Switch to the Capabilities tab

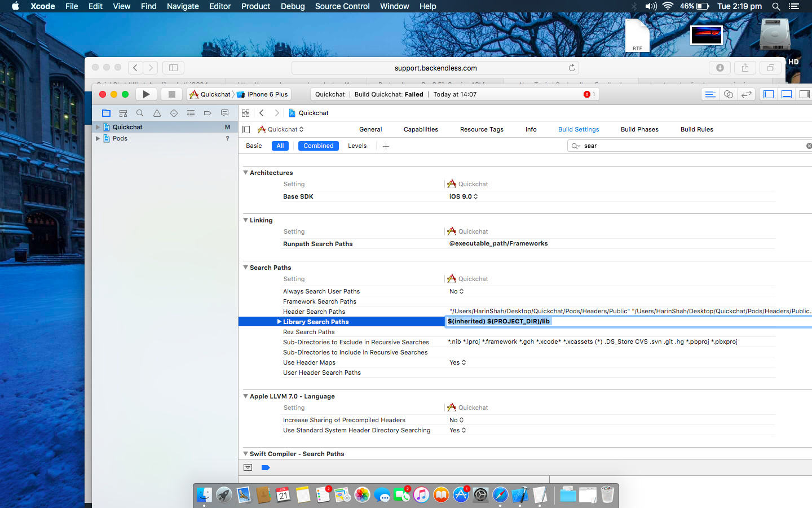coord(421,129)
